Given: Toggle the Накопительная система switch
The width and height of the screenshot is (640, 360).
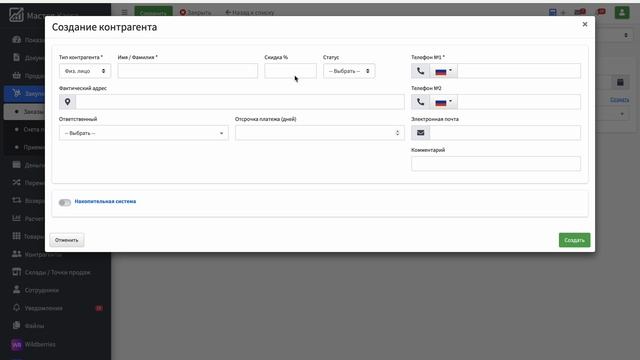Looking at the screenshot, I should tap(64, 202).
